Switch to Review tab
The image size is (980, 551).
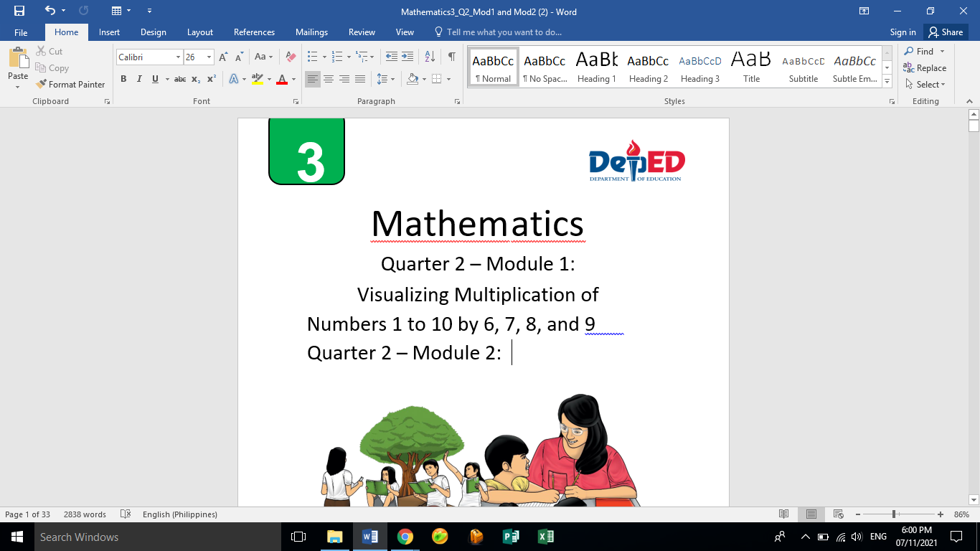tap(362, 32)
